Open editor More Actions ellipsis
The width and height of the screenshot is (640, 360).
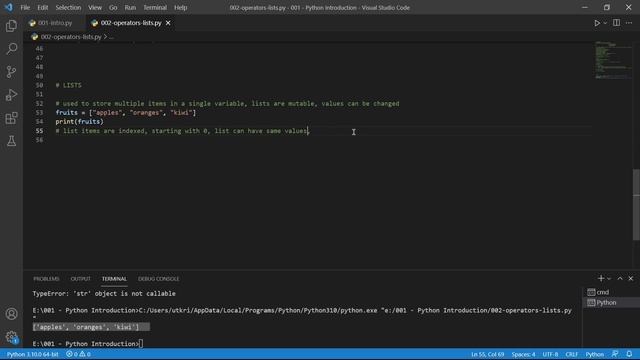629,23
